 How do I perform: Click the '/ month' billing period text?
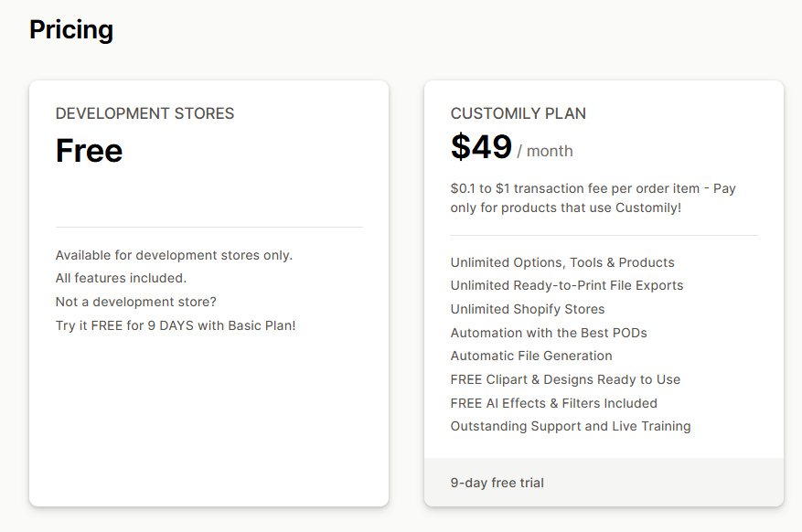(545, 151)
